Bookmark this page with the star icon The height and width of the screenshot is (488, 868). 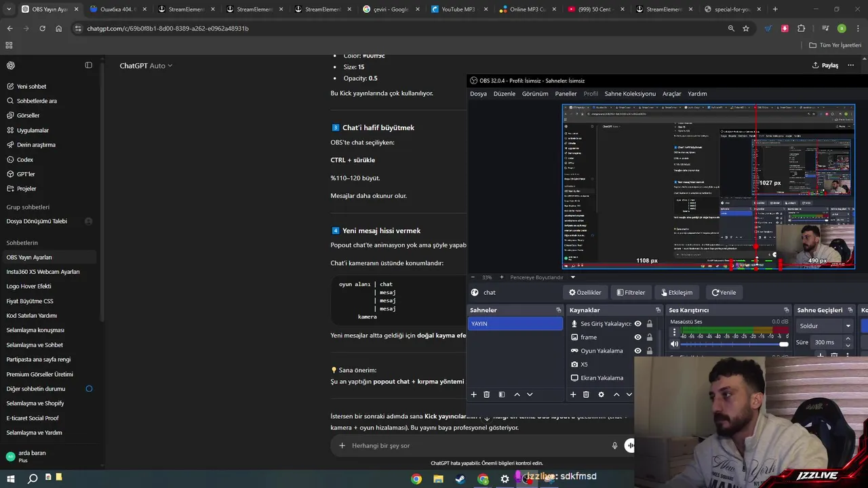tap(746, 28)
